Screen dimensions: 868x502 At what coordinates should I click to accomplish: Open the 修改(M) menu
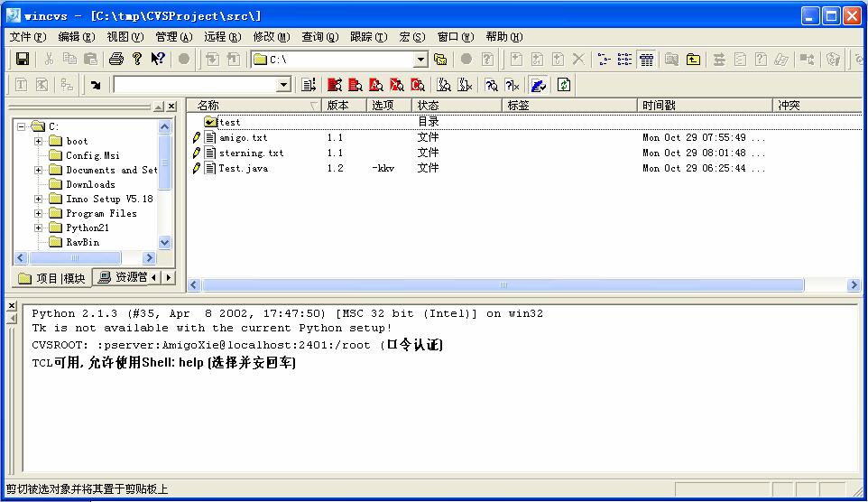click(x=272, y=37)
